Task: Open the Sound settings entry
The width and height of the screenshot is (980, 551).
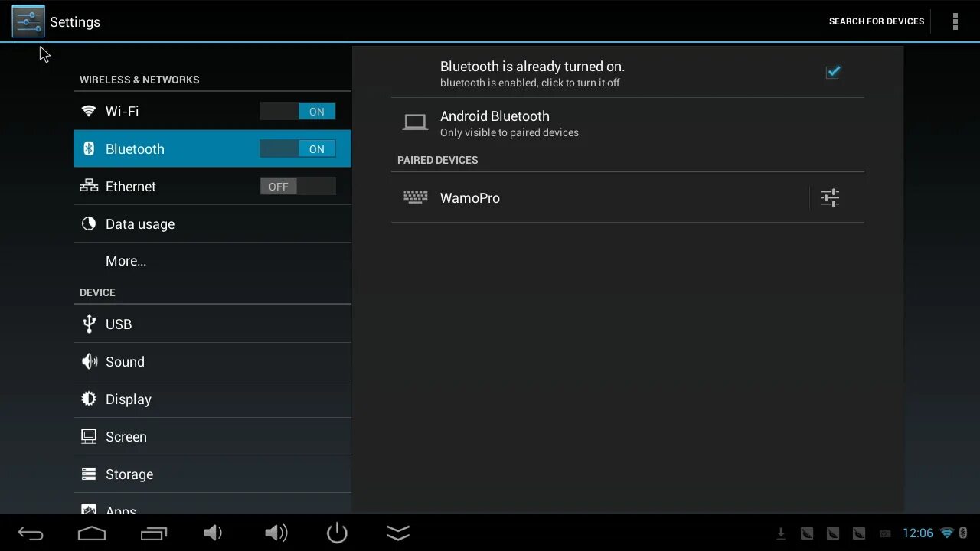Action: click(x=212, y=362)
